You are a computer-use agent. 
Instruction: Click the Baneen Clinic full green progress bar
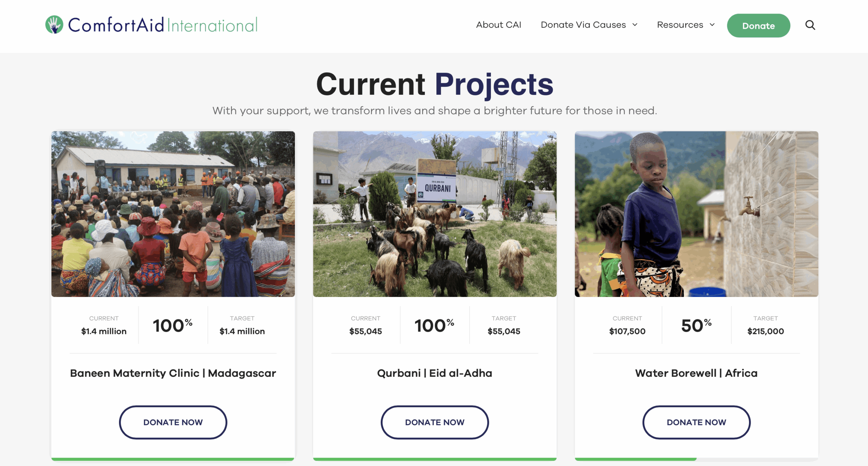pos(173,459)
